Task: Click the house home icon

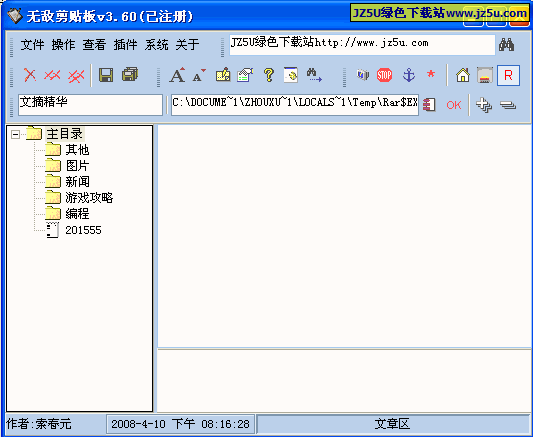Action: pos(463,75)
